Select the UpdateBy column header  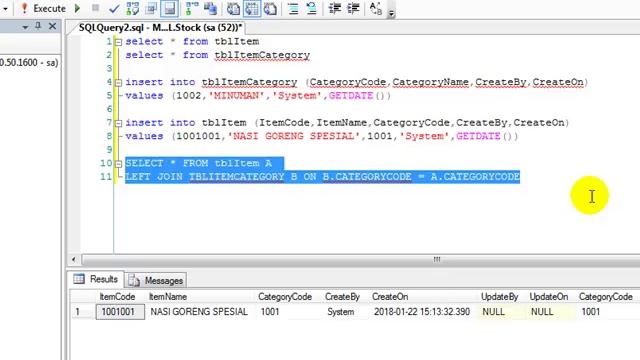click(499, 297)
